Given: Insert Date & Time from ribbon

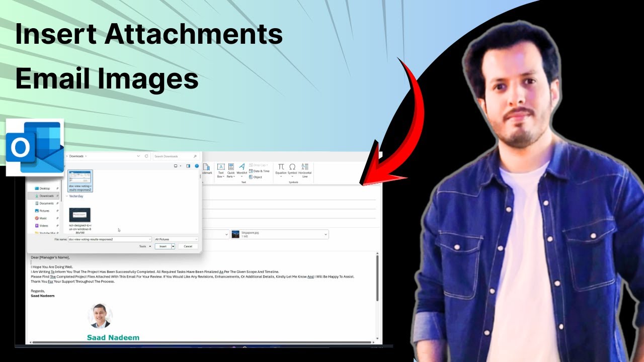Looking at the screenshot, I should tap(259, 171).
